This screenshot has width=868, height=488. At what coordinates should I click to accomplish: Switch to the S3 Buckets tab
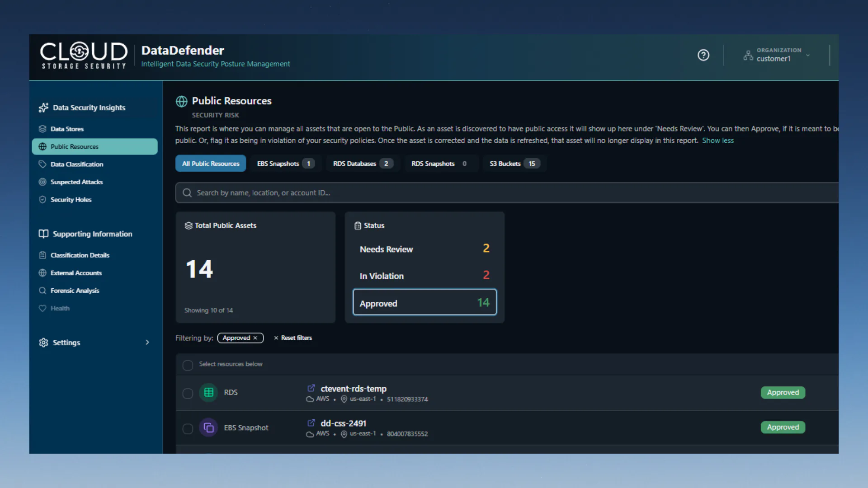pos(514,164)
